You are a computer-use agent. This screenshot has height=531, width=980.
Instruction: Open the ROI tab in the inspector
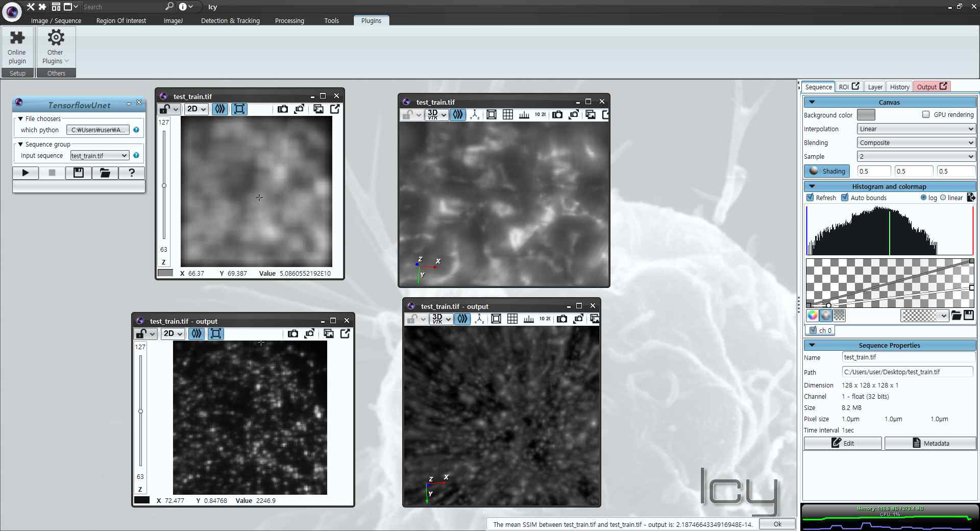[849, 87]
